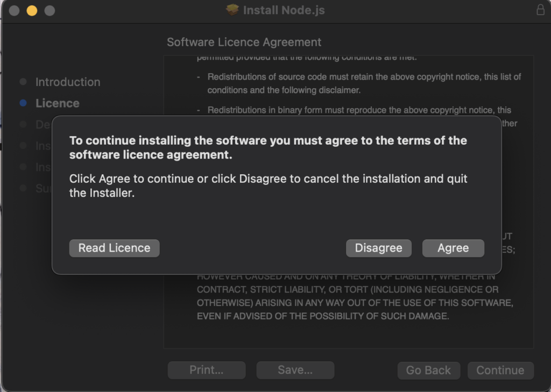Click the step dot above Summary in sidebar
Viewport: 551px width, 392px height.
tap(23, 167)
